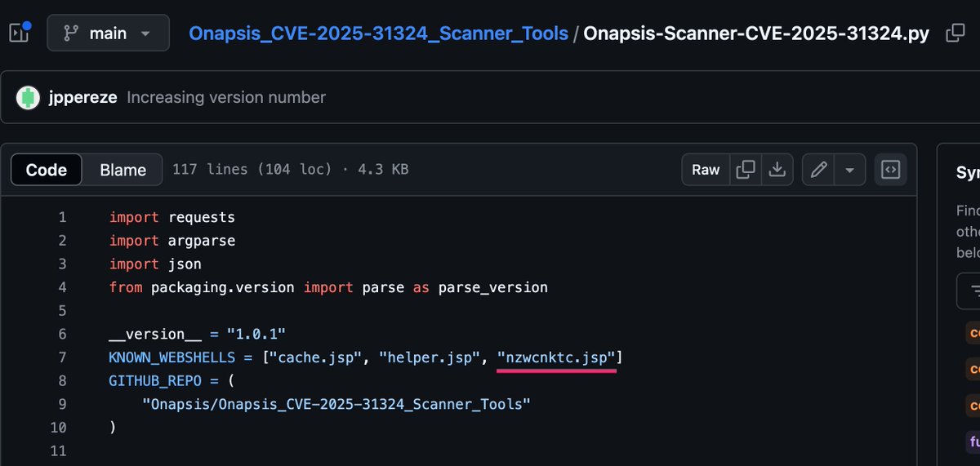Select line number 7
Image resolution: width=980 pixels, height=466 pixels.
point(62,357)
